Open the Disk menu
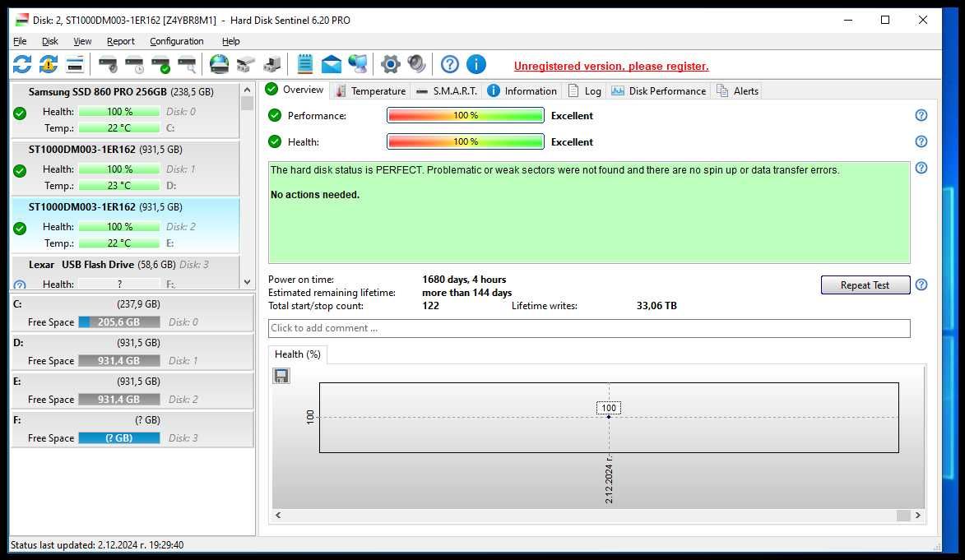Viewport: 965px width, 560px height. [50, 41]
